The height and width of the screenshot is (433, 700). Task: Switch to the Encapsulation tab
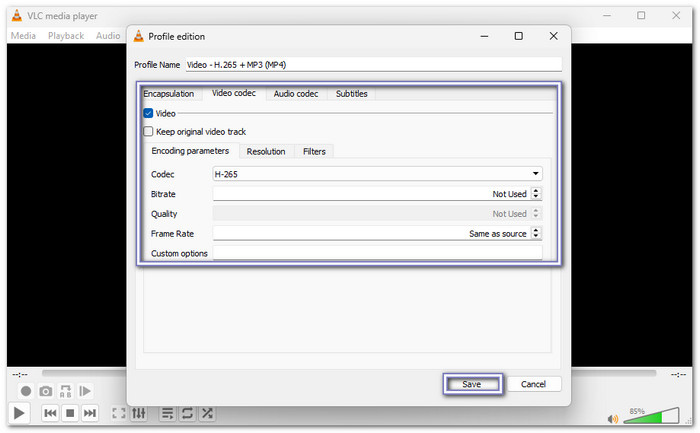click(168, 94)
